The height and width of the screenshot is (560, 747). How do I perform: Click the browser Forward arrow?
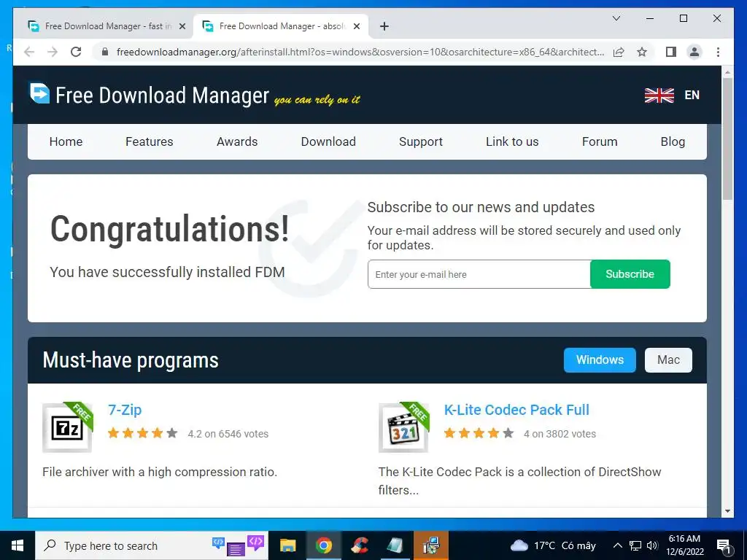point(53,52)
